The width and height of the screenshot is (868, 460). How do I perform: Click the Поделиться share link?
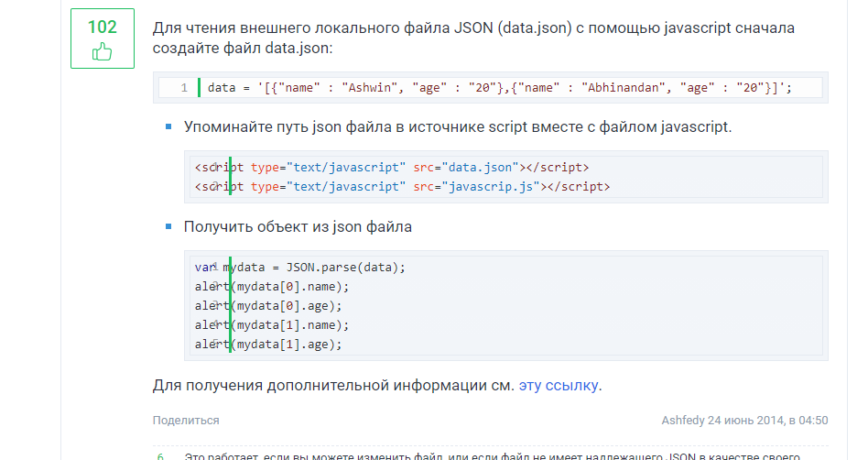coord(186,421)
